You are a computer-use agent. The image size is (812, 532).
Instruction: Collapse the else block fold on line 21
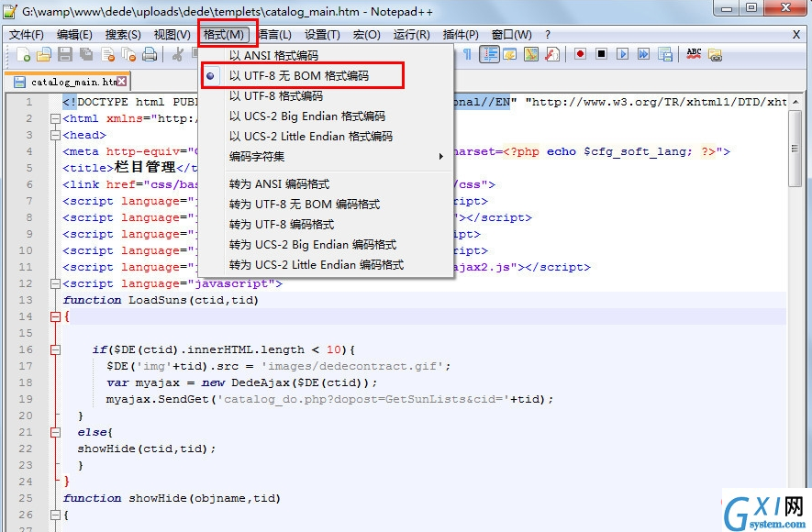point(55,432)
